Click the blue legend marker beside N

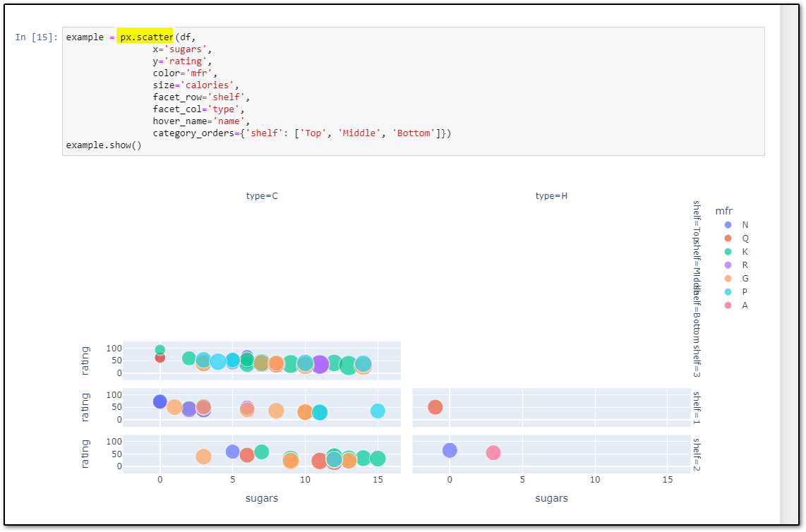pyautogui.click(x=728, y=224)
